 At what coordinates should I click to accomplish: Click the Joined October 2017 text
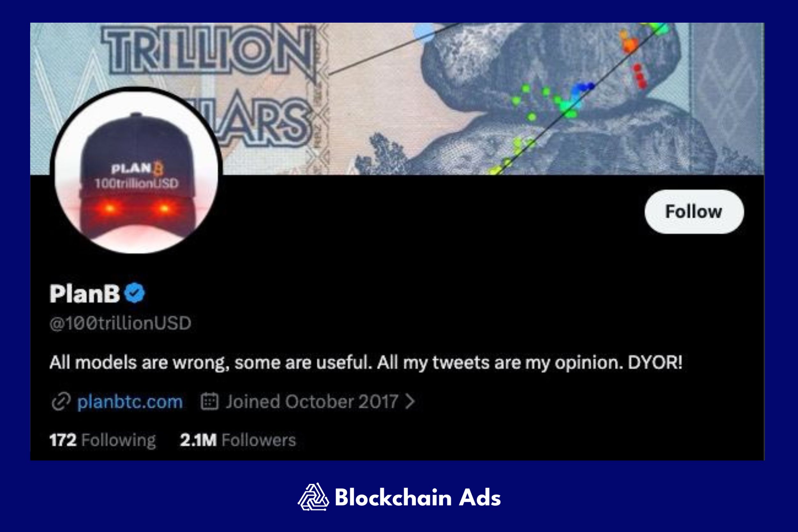point(312,402)
